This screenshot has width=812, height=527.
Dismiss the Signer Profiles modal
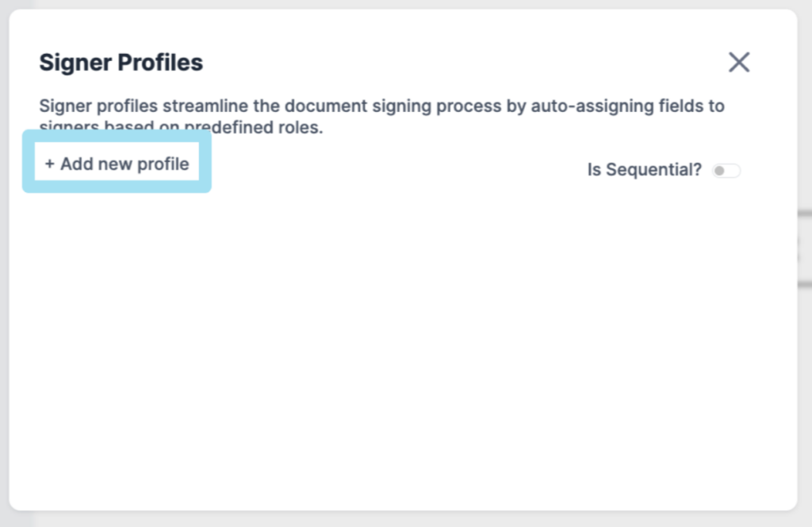tap(738, 62)
